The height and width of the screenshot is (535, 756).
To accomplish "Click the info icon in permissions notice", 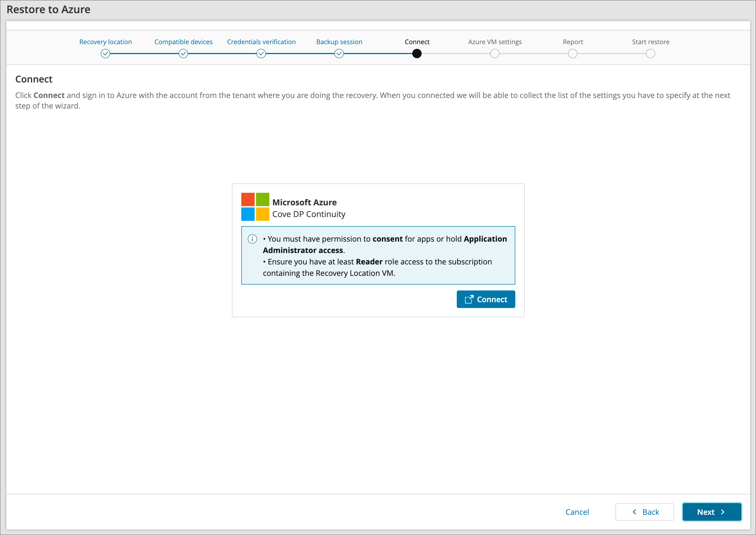I will coord(252,239).
